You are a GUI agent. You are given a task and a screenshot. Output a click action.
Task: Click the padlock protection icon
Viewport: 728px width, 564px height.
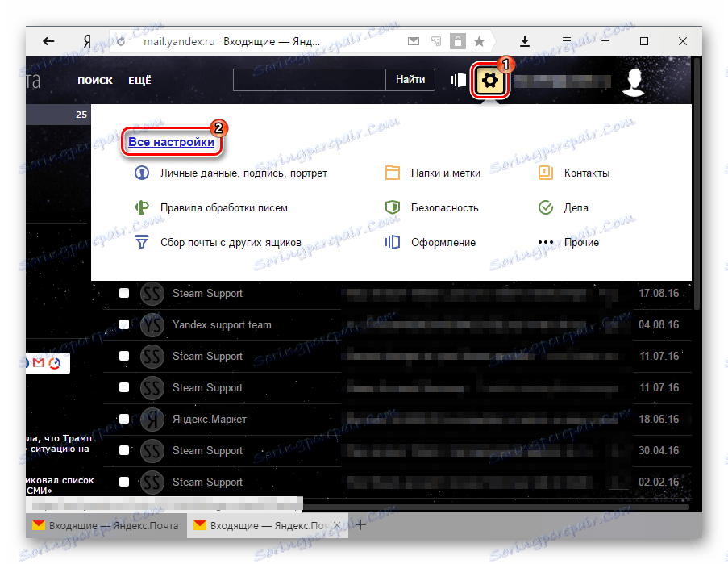click(x=457, y=41)
